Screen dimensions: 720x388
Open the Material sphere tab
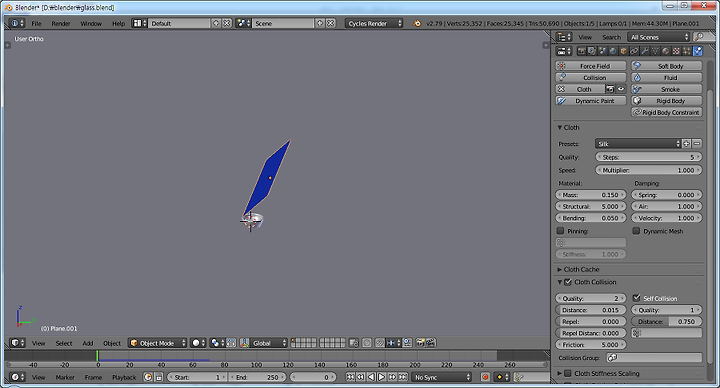pyautogui.click(x=665, y=51)
